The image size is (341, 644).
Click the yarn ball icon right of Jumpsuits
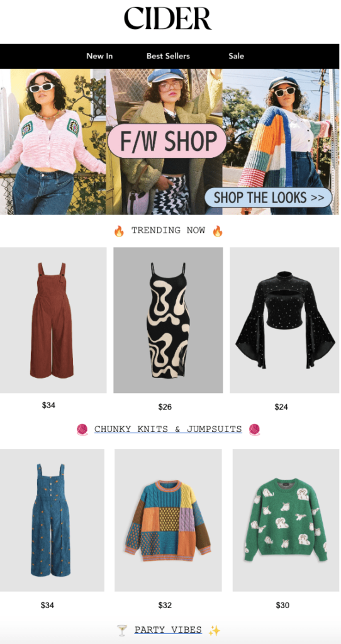255,430
